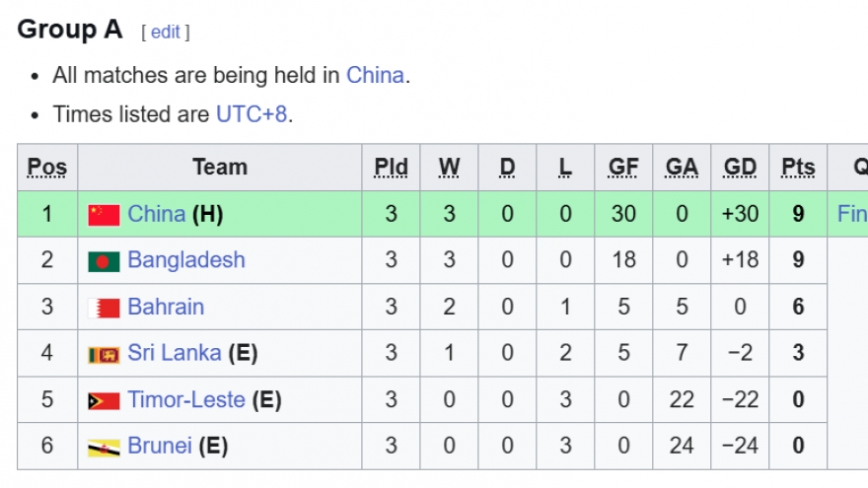
Task: Click the Pts column header
Action: (x=798, y=167)
